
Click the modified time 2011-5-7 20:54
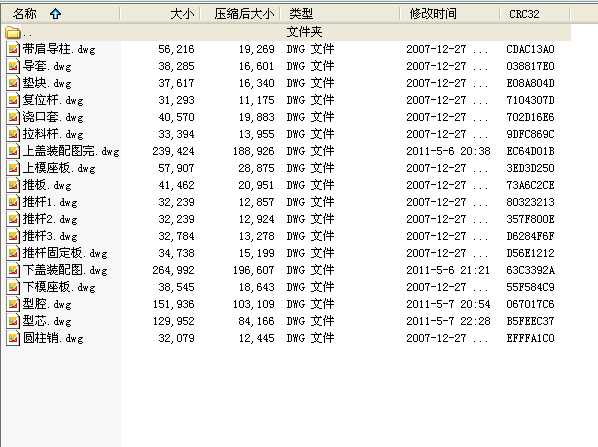pos(448,304)
